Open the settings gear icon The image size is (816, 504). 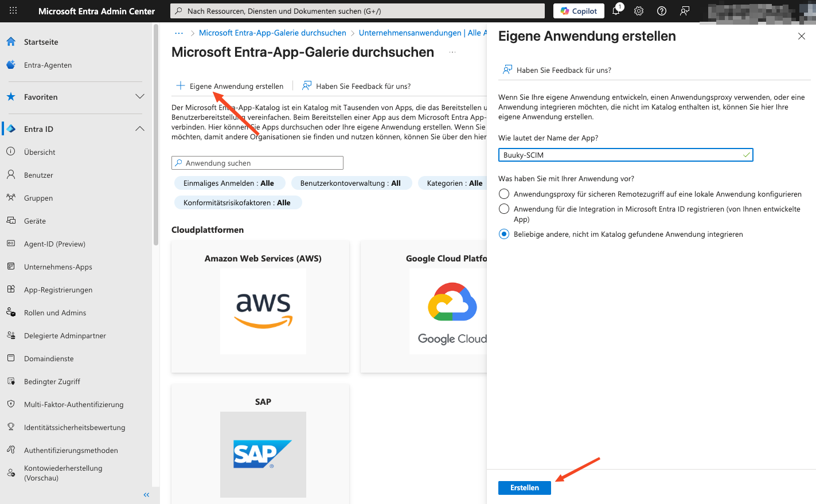[x=639, y=11]
